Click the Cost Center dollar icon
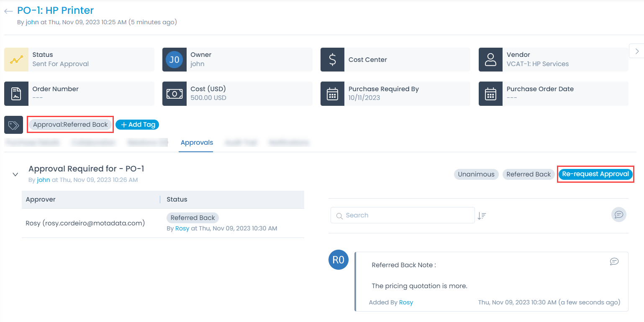Screen dimensions: 644x322 coord(333,60)
